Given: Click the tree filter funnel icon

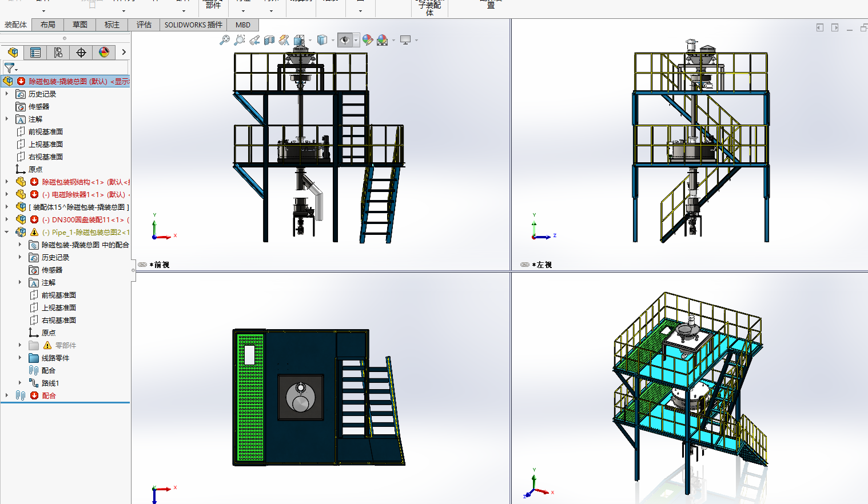Looking at the screenshot, I should [x=10, y=67].
